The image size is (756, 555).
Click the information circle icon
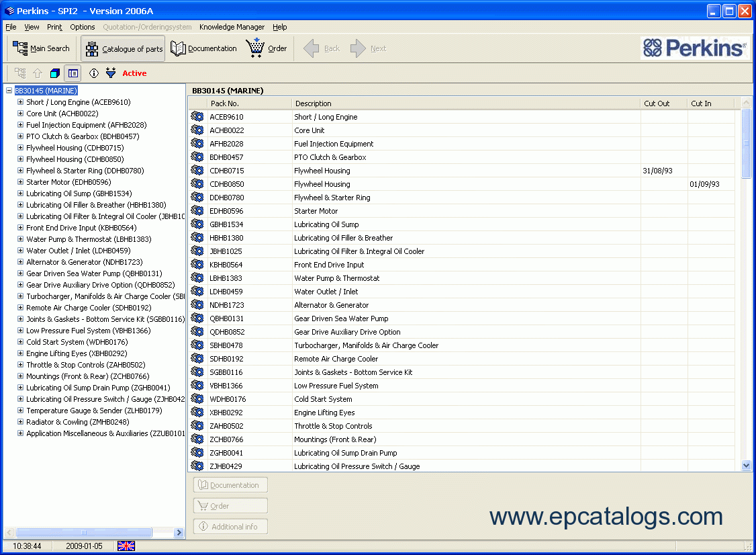pos(94,73)
